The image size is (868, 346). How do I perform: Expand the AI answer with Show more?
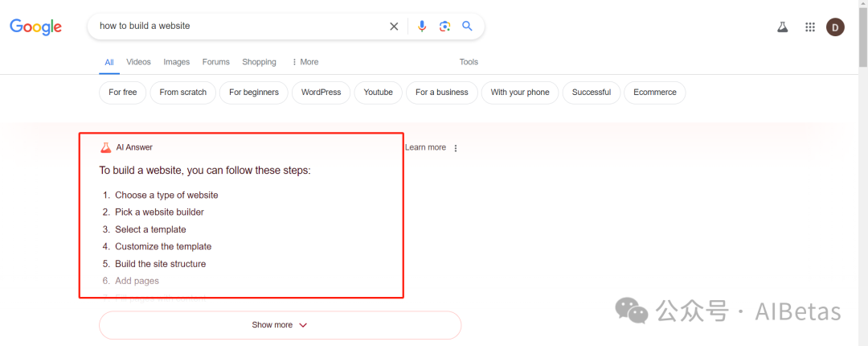pos(280,325)
